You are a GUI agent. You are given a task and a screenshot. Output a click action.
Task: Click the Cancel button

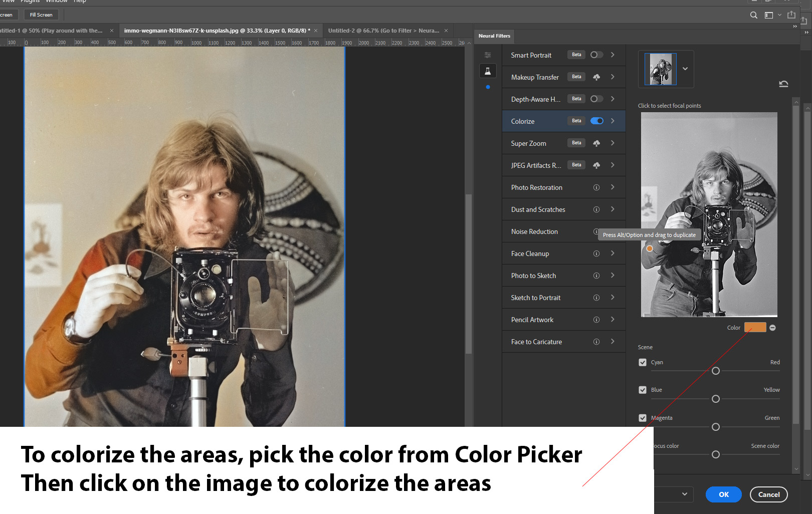tap(768, 494)
